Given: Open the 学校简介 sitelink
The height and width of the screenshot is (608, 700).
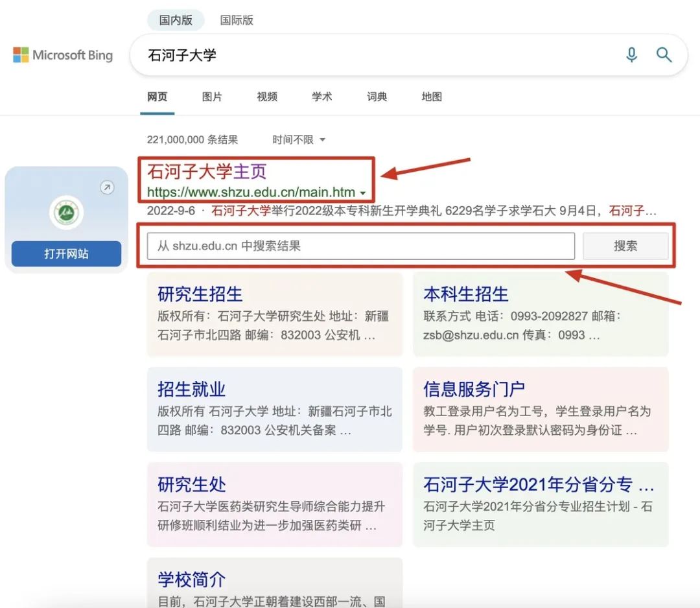Looking at the screenshot, I should 191,579.
